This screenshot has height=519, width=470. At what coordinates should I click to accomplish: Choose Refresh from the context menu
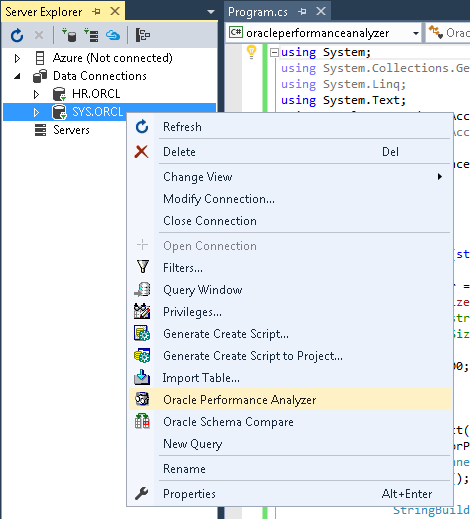290,127
